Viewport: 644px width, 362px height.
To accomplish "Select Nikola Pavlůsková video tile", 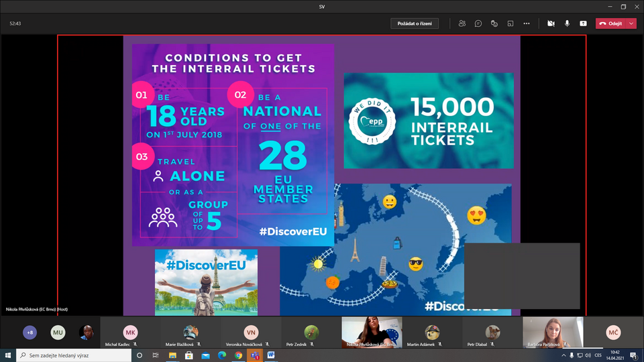I will pyautogui.click(x=372, y=333).
